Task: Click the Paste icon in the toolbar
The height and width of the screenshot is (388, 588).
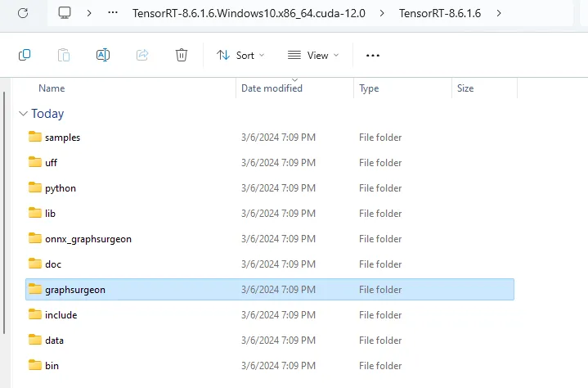Action: [64, 55]
